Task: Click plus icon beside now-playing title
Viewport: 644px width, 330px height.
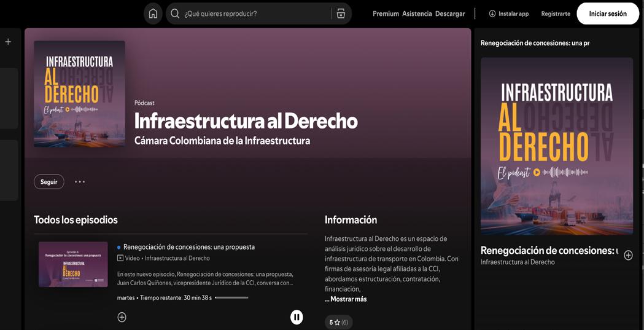Action: pyautogui.click(x=629, y=255)
